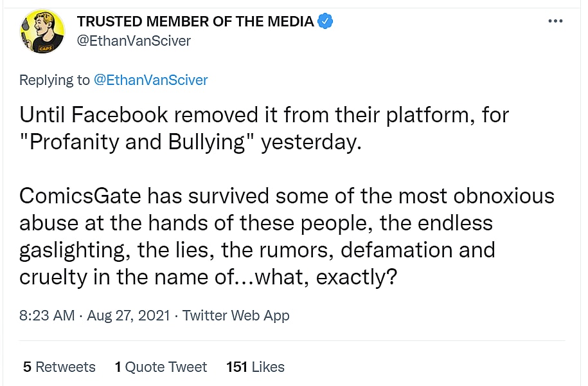Open TRUSTED MEMBER OF THE MEDIA profile name
Image resolution: width=588 pixels, height=386 pixels.
point(195,21)
